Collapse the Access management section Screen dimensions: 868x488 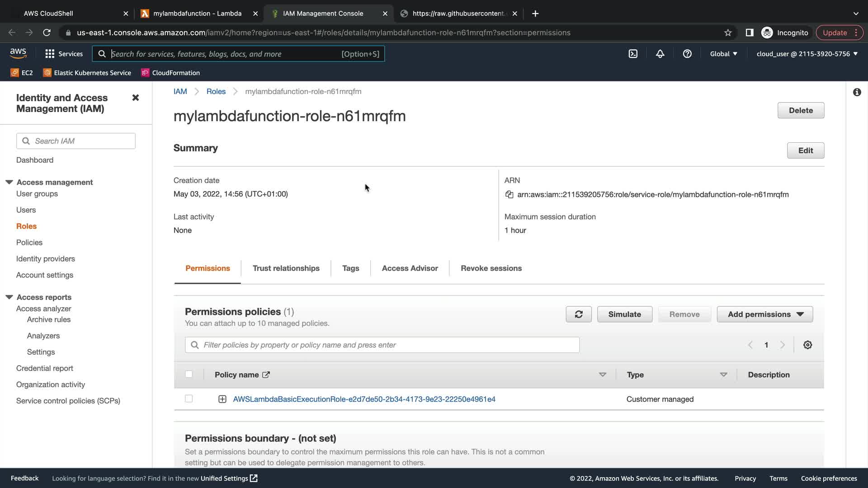pos(9,182)
